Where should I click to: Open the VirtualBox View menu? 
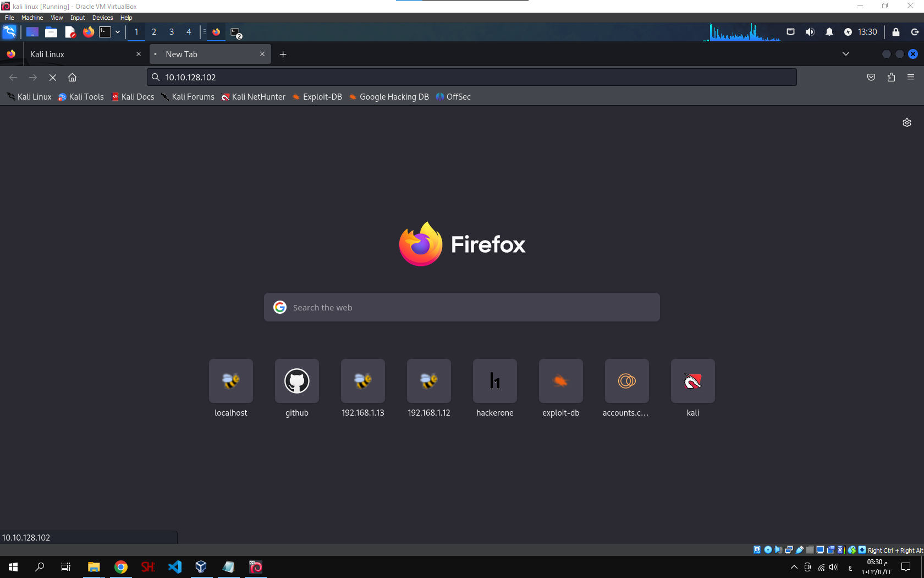coord(57,18)
